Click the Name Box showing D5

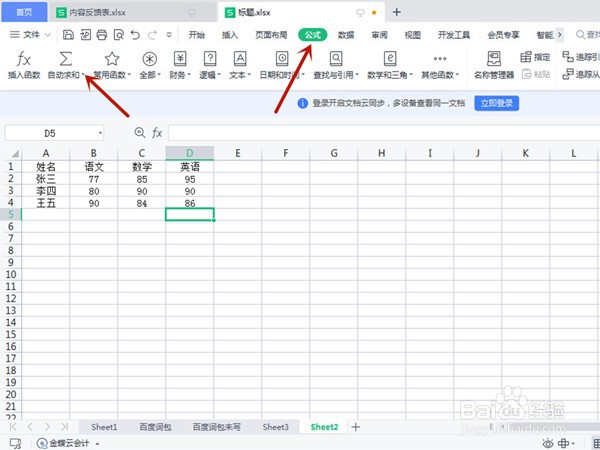point(50,133)
